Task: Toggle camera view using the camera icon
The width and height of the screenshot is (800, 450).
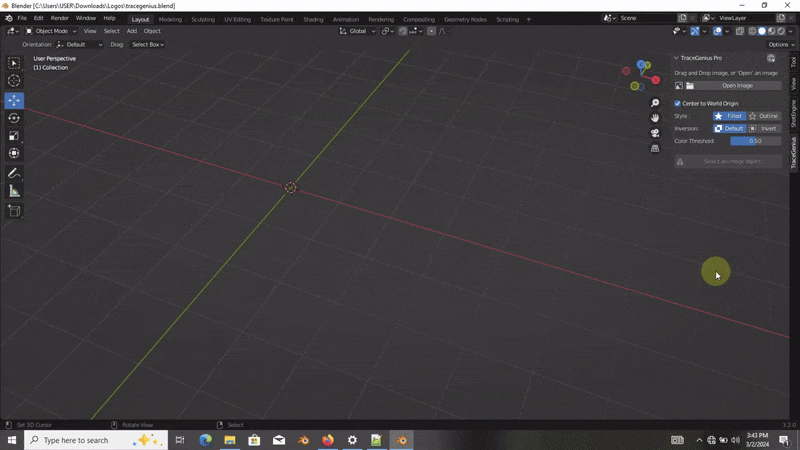Action: [655, 133]
